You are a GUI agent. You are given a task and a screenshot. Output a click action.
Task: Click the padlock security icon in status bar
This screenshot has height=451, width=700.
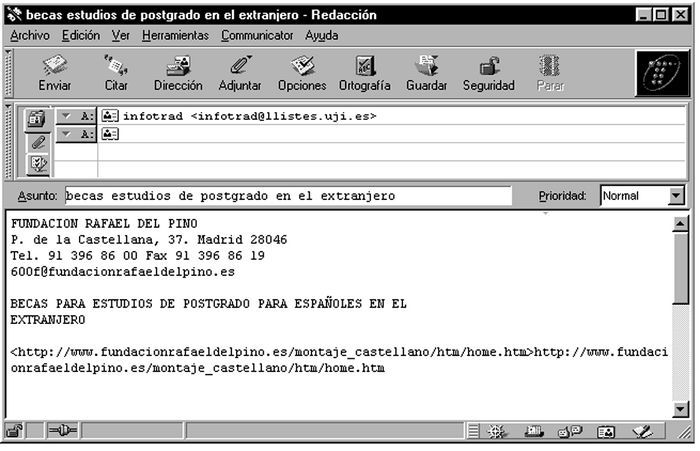15,431
